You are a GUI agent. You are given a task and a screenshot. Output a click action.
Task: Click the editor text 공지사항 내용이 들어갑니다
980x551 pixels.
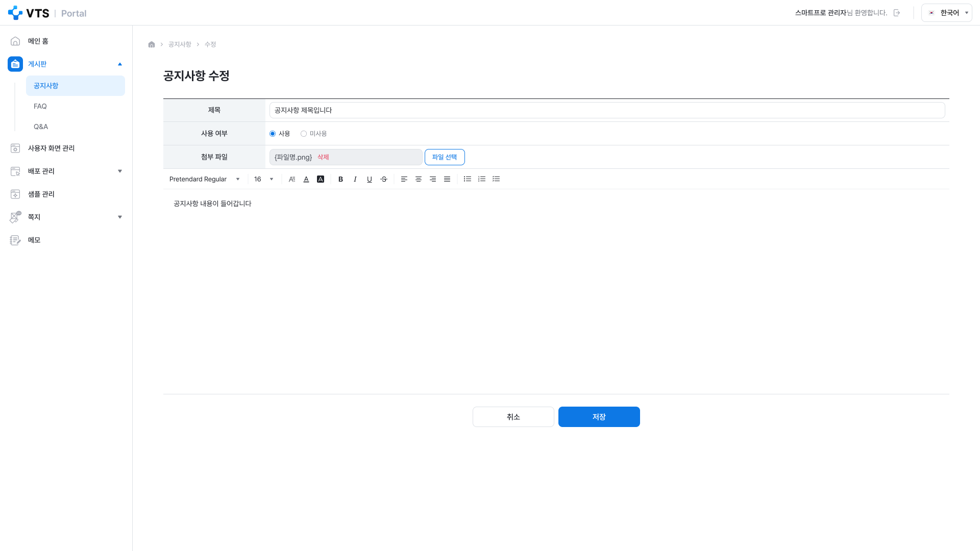[212, 204]
